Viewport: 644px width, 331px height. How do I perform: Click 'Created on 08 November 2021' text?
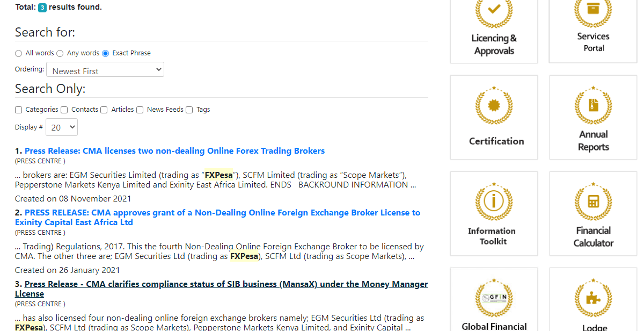pos(73,199)
